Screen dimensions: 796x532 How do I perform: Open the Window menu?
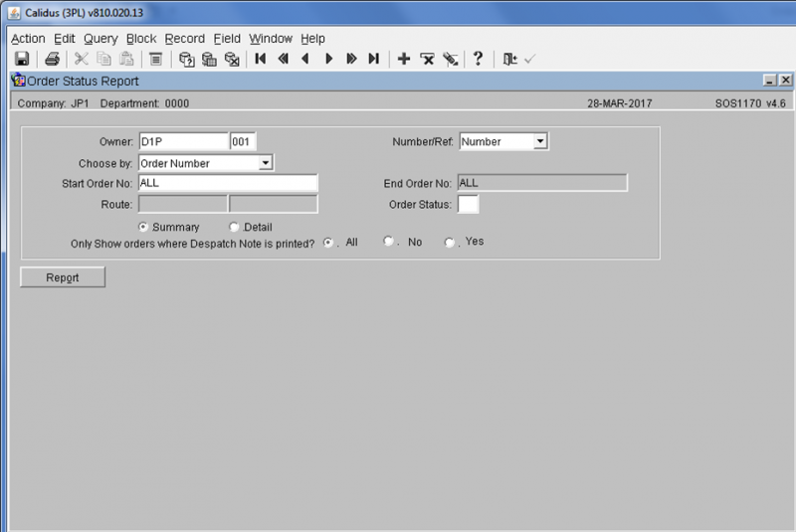(271, 39)
